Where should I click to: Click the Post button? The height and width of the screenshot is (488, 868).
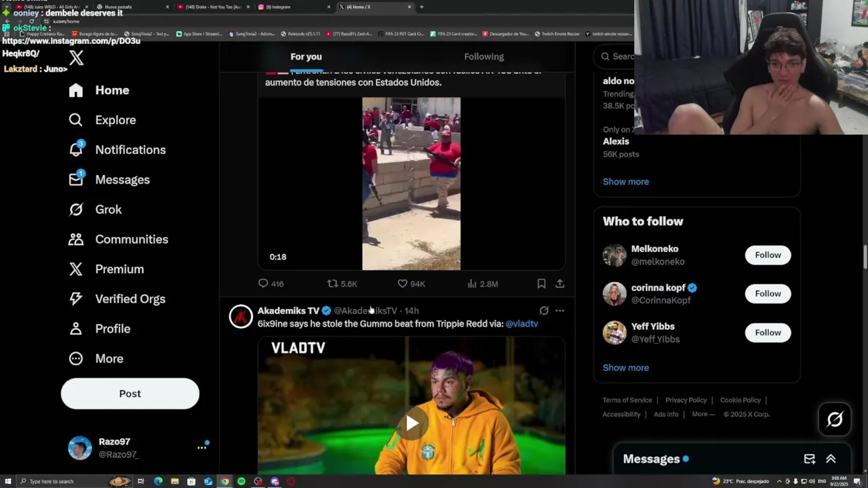pos(130,394)
